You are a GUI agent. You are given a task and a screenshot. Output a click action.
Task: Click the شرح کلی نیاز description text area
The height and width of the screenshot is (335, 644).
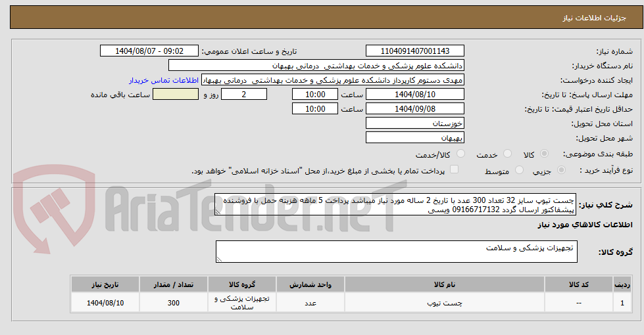tap(395, 204)
